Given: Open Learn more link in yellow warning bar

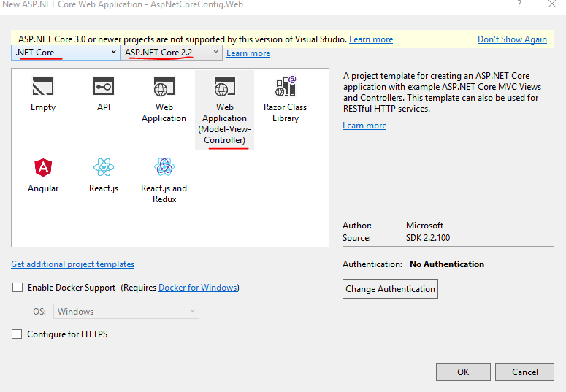Looking at the screenshot, I should 371,39.
